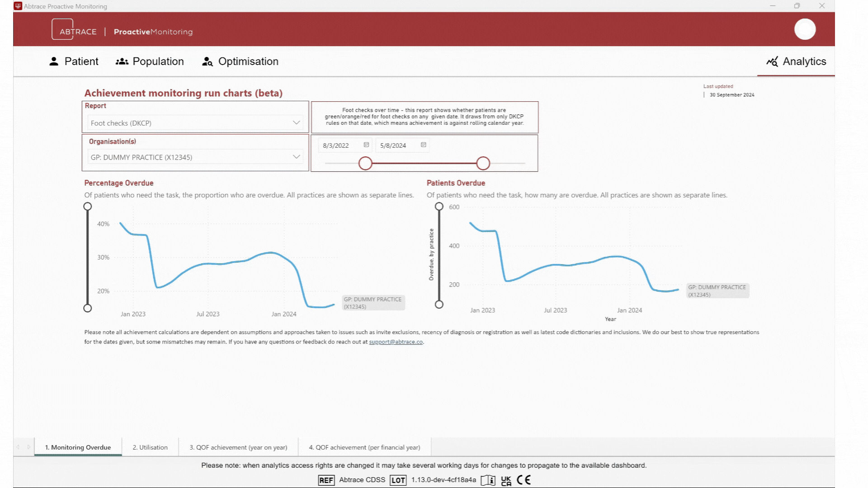Open the user profile avatar circle
The width and height of the screenshot is (868, 488).
pyautogui.click(x=805, y=29)
